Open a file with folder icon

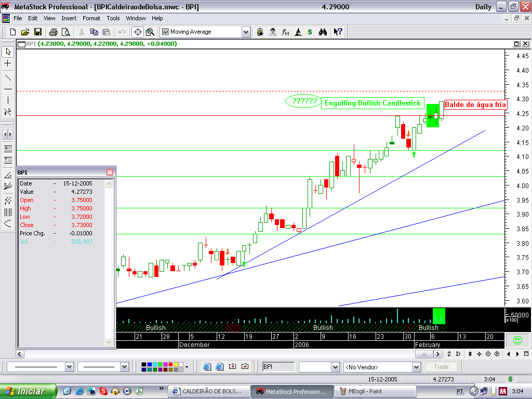click(x=25, y=32)
